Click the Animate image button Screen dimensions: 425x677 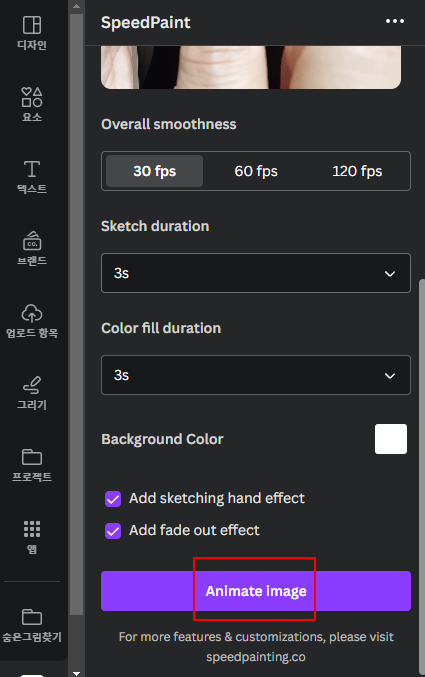pos(256,591)
